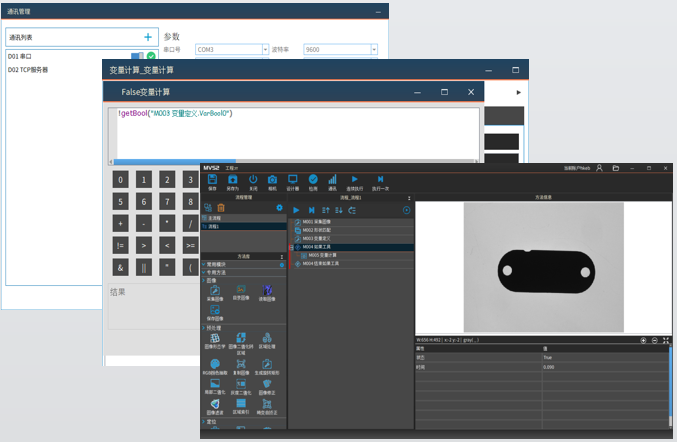
Task: Select D02 TCP服务器 in communication list
Action: (x=30, y=70)
